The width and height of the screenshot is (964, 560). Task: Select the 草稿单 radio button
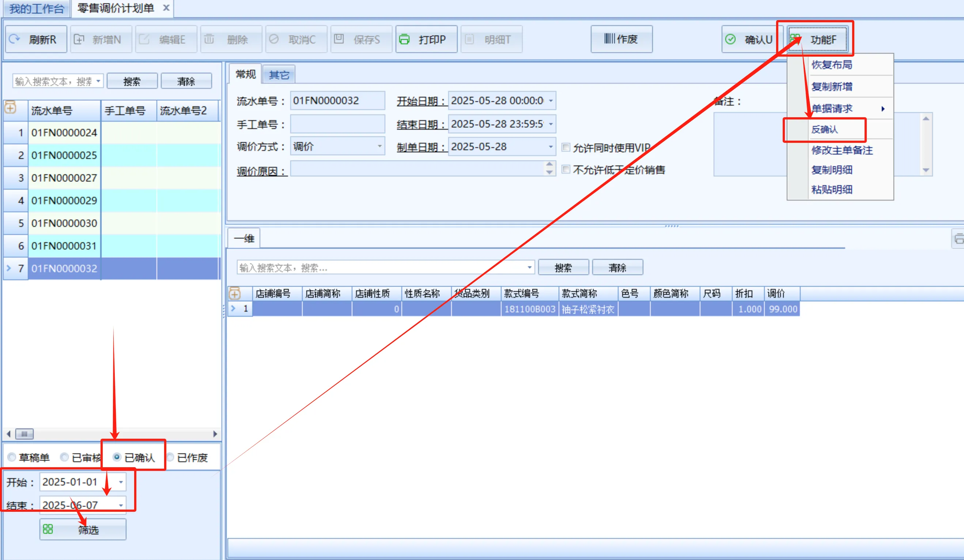(12, 457)
